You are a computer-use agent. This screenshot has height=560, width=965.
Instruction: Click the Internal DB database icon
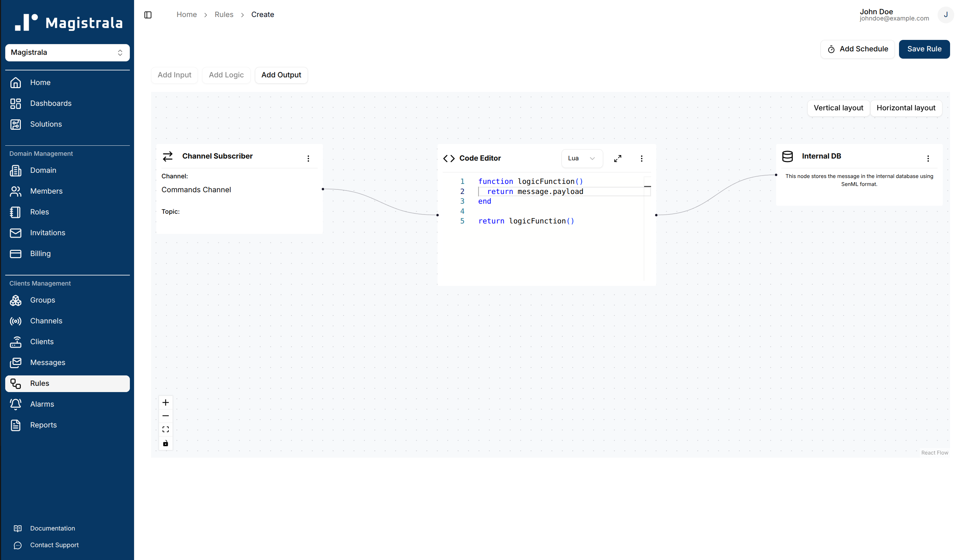(788, 156)
